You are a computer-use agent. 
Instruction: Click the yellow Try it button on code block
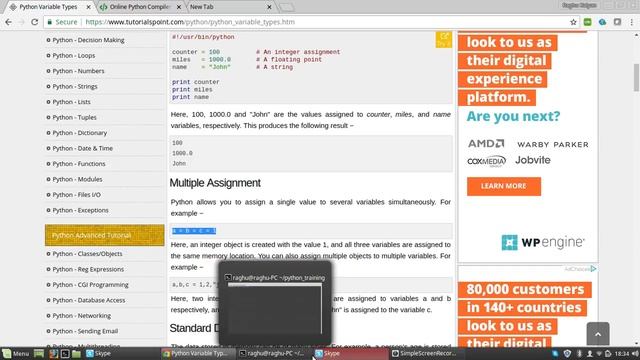(444, 40)
